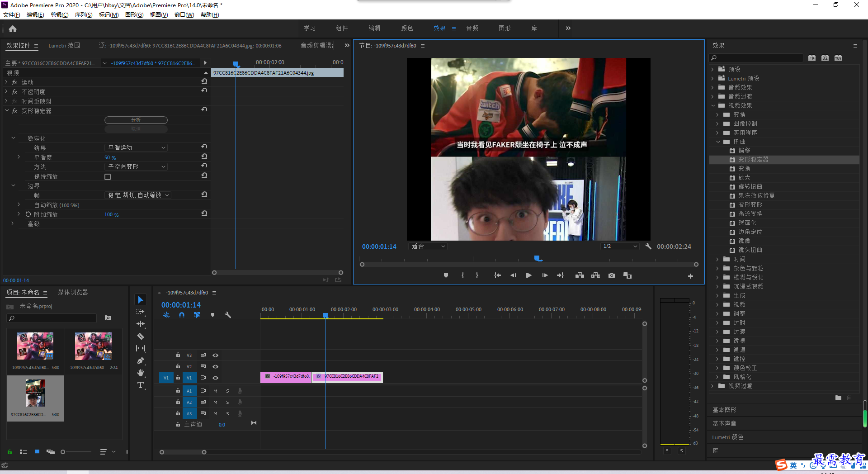Open timeline display settings wrench
This screenshot has height=474, width=868.
coord(228,315)
